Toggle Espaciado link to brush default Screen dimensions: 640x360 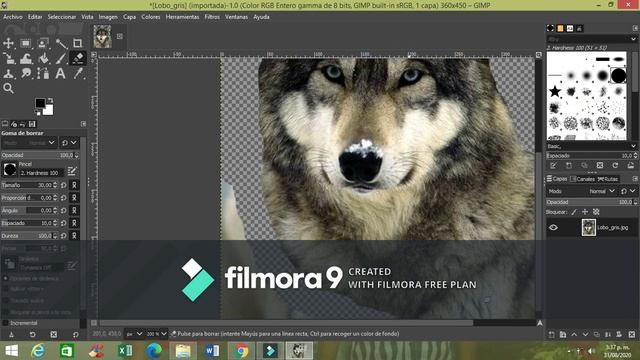[x=74, y=223]
